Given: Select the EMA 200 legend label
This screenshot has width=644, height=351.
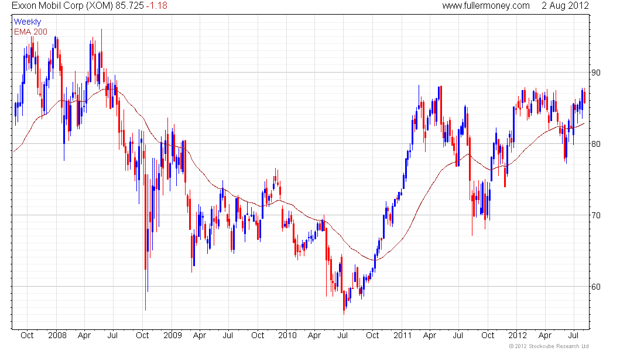Looking at the screenshot, I should point(30,32).
